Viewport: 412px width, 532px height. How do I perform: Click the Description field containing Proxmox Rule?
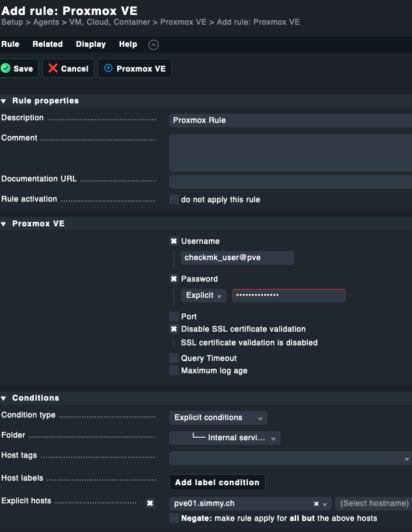[x=290, y=120]
